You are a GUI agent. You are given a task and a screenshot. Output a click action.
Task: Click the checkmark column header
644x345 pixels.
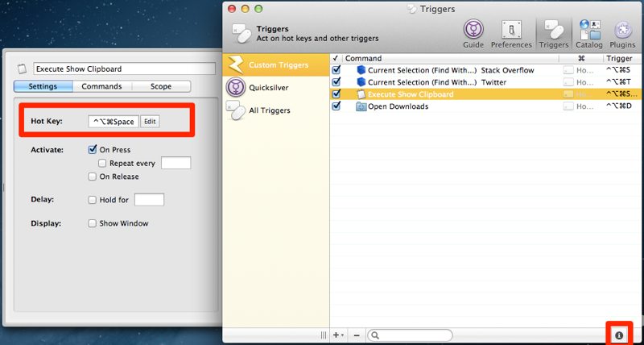(x=336, y=58)
